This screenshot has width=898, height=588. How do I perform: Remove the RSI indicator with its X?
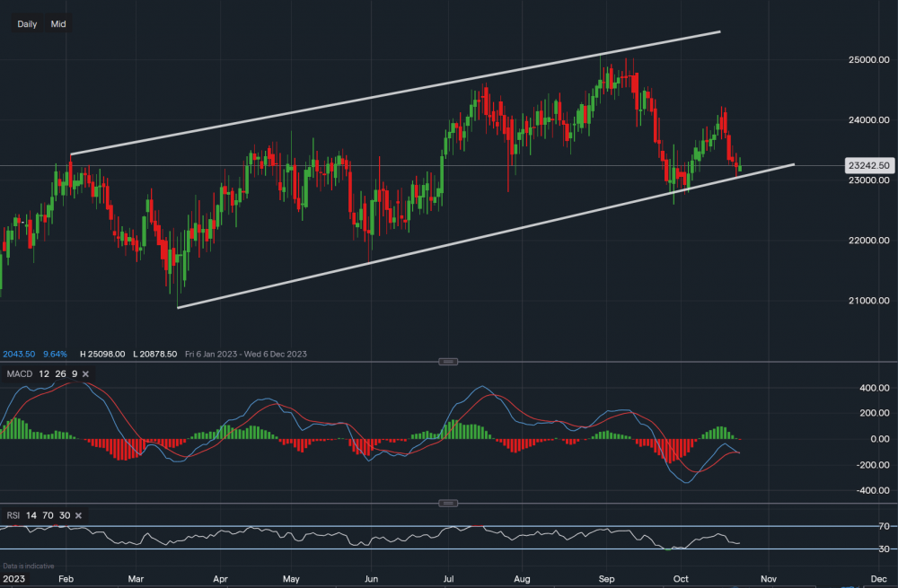click(78, 515)
